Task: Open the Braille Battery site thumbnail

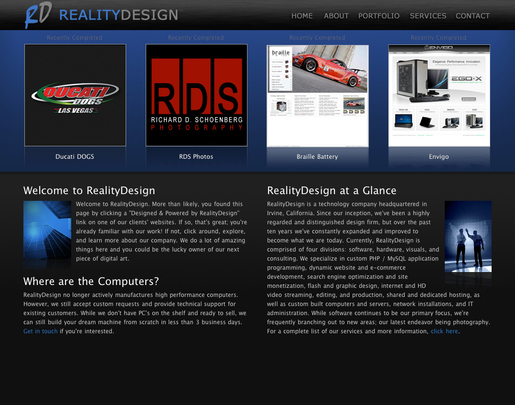Action: point(318,95)
